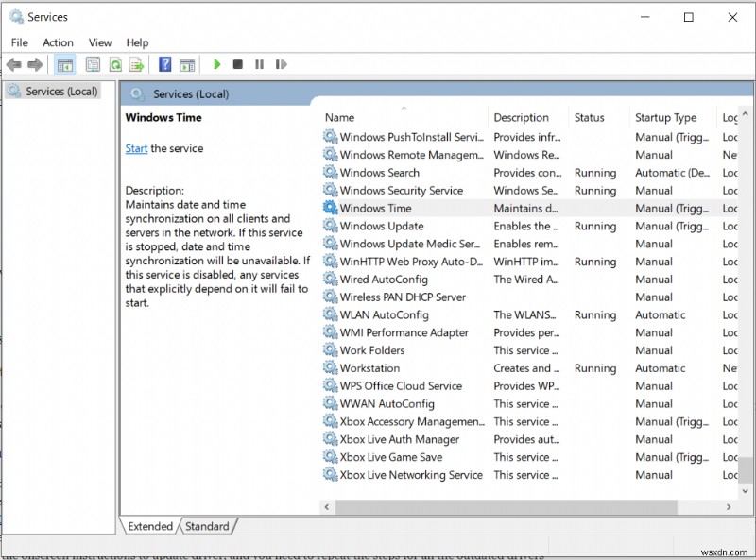756x560 pixels.
Task: Pause the Windows Time service via pause icon
Action: click(x=260, y=64)
